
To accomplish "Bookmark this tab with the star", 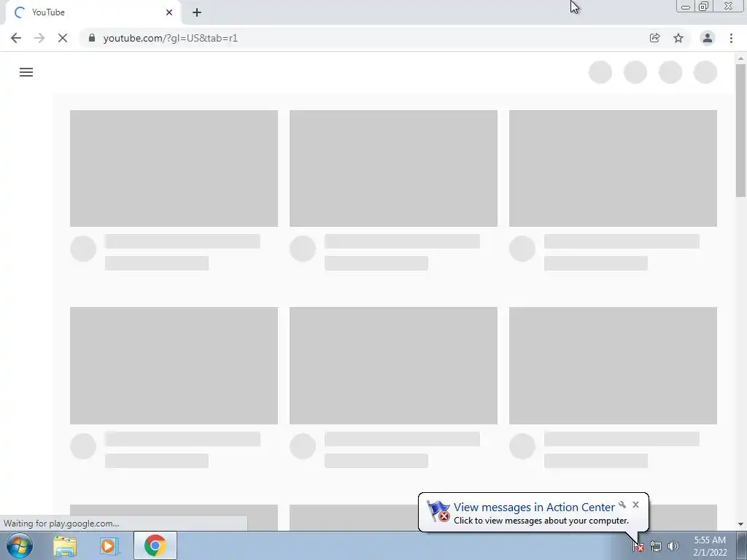I will (x=678, y=38).
